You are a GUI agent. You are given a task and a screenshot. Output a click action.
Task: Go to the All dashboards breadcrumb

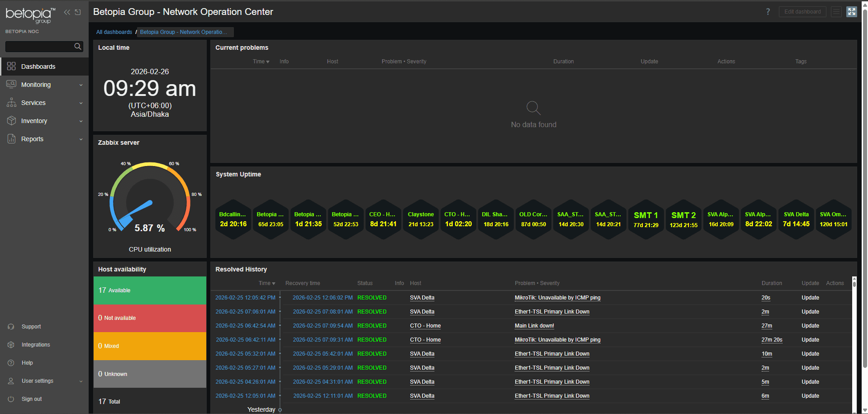coord(114,32)
